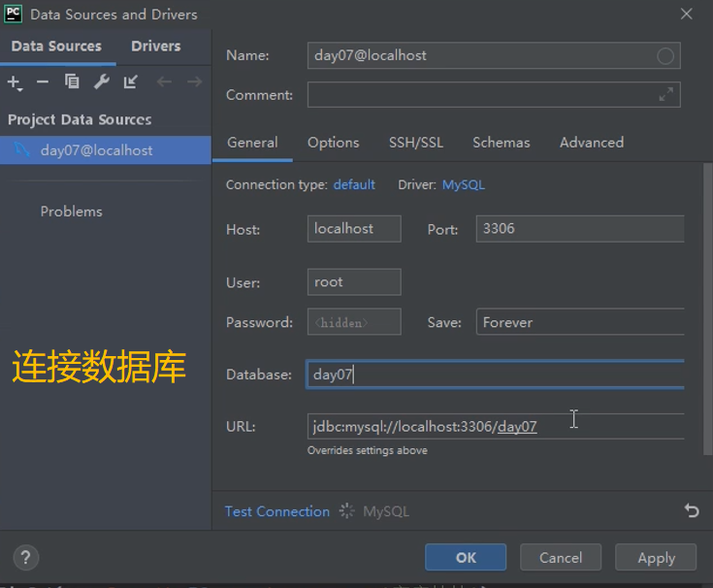Click the PyCharm logo in title bar
713x588 pixels.
(x=13, y=15)
